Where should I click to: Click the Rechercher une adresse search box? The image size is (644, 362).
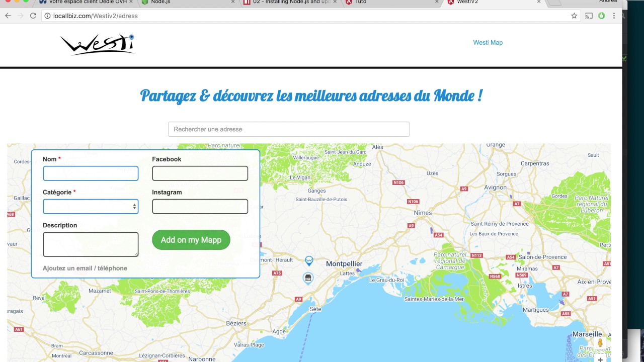pos(289,129)
